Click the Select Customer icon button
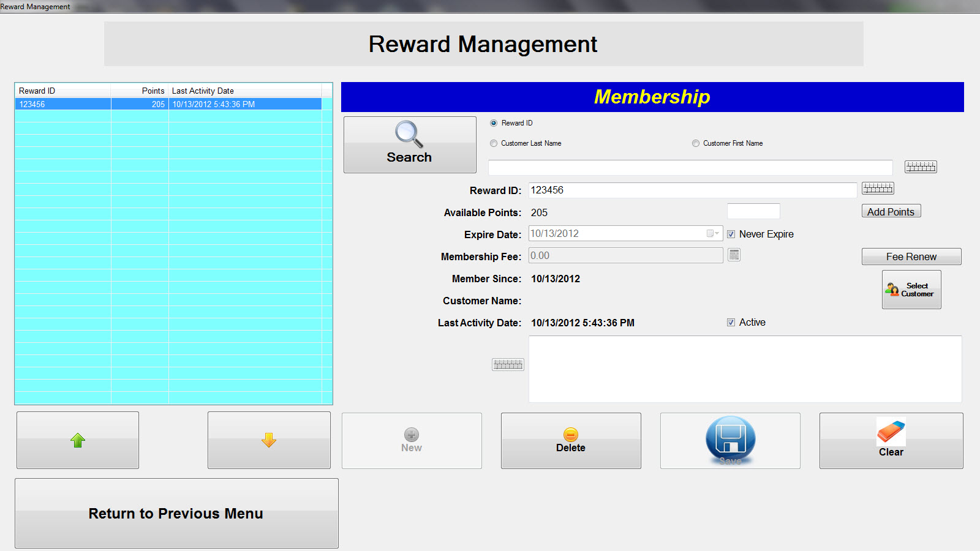980x551 pixels. [911, 290]
